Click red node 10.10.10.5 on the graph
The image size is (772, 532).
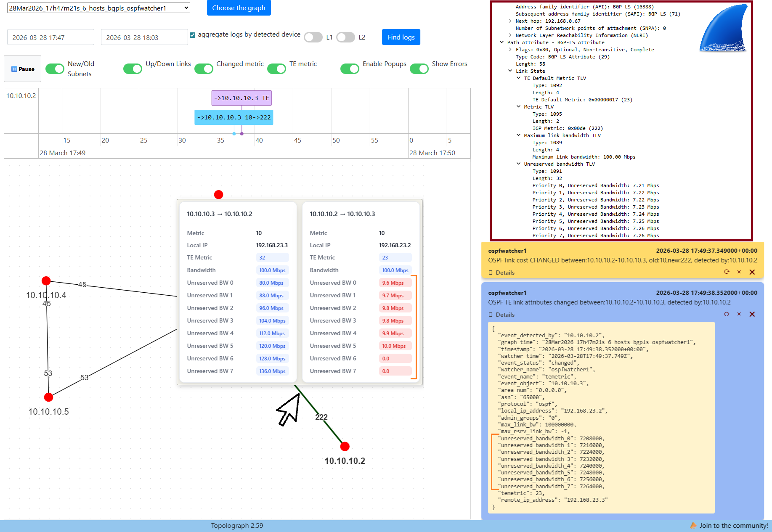pos(49,397)
